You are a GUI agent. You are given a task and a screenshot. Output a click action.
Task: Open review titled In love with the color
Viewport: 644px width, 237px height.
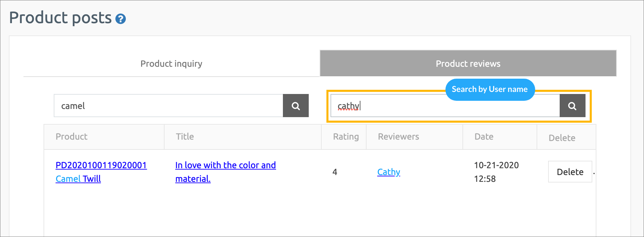point(225,165)
